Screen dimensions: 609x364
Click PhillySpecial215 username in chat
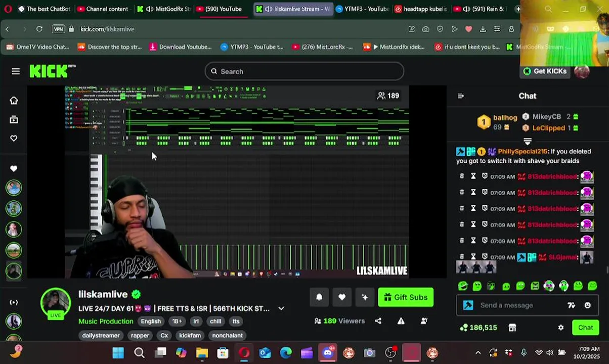point(523,151)
